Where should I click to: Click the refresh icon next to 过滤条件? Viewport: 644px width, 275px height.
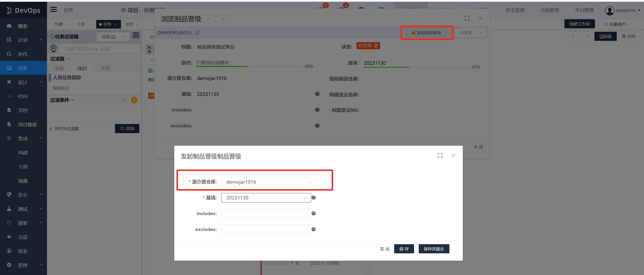pos(124,100)
